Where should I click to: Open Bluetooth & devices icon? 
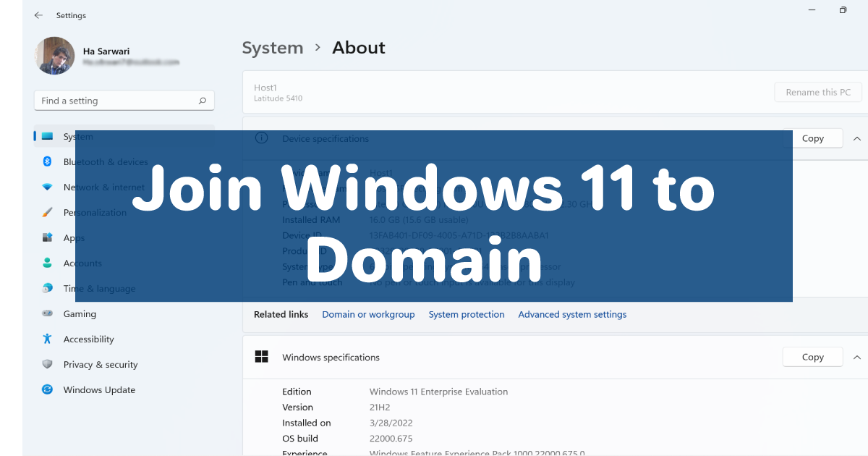point(48,161)
